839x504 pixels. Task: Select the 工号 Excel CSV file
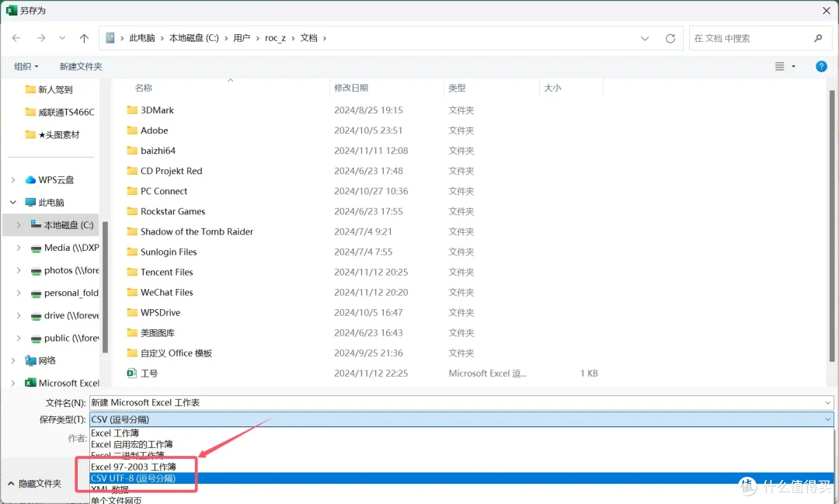click(x=142, y=374)
